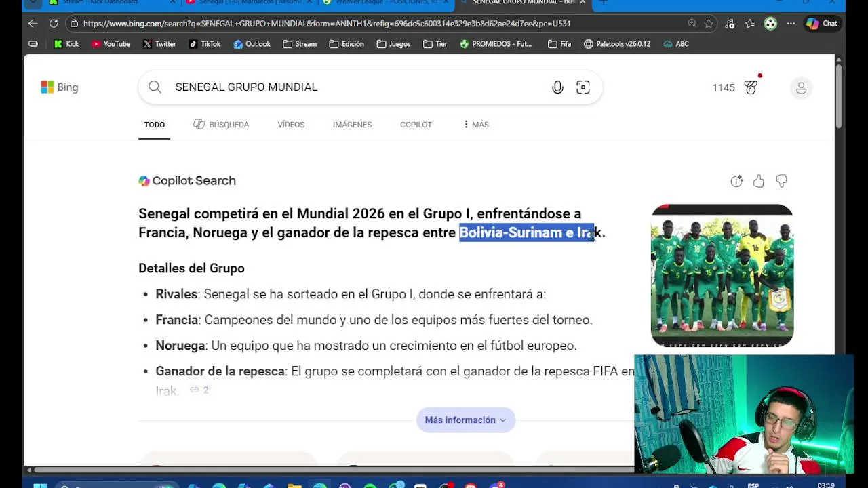Click the Copilot Search heading logo
The height and width of the screenshot is (488, 868).
pos(187,181)
